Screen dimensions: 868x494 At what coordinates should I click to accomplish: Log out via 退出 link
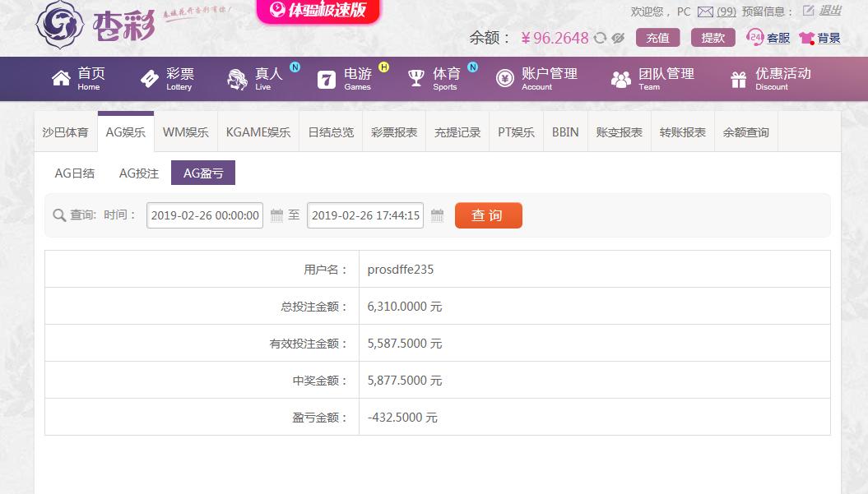click(830, 11)
